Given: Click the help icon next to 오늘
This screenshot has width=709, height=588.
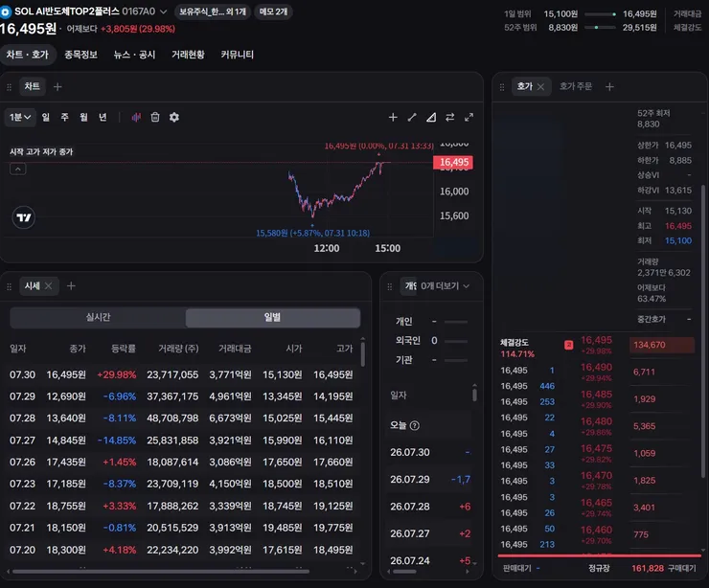Looking at the screenshot, I should pyautogui.click(x=414, y=426).
